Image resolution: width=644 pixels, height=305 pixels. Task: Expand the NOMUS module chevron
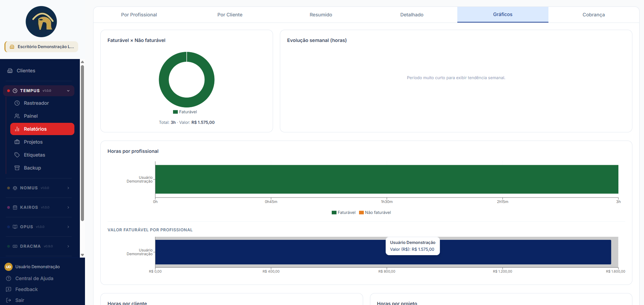[68, 188]
